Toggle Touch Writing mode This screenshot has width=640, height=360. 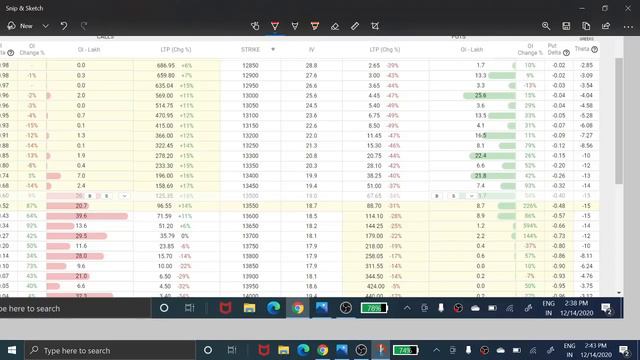tap(255, 26)
